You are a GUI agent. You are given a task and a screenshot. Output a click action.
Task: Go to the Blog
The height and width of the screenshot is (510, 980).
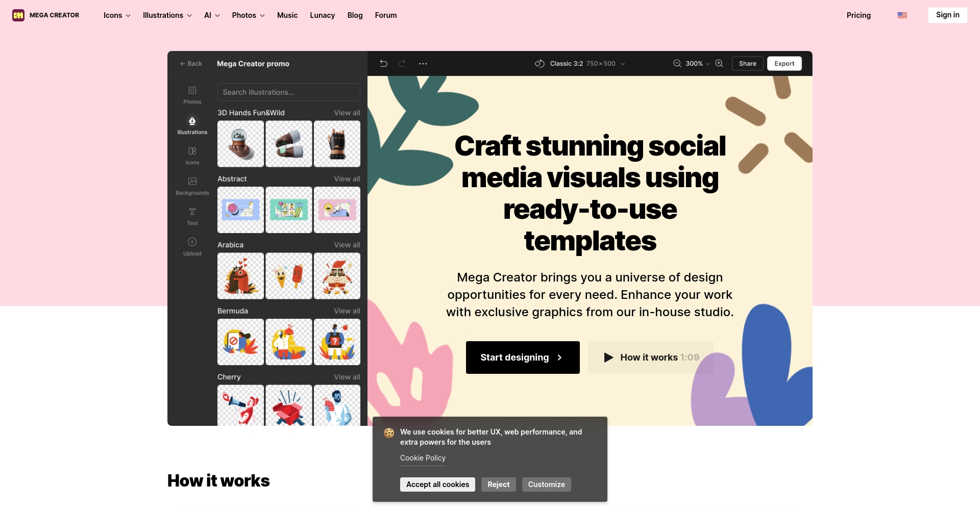tap(355, 15)
